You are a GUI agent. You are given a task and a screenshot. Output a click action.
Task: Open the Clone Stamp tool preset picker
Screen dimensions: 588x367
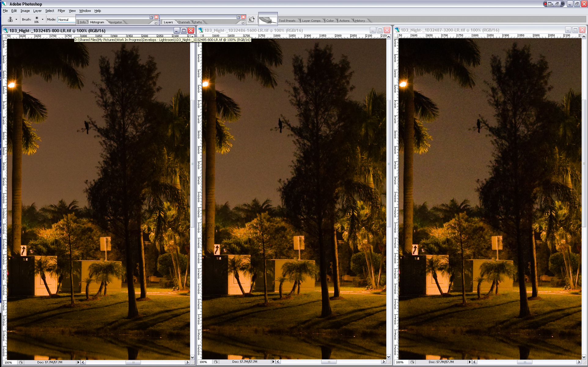10,20
